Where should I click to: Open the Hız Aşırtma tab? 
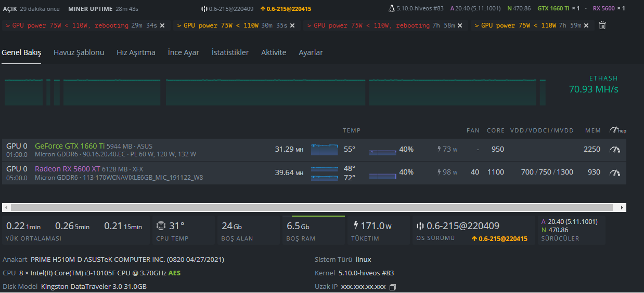[136, 52]
